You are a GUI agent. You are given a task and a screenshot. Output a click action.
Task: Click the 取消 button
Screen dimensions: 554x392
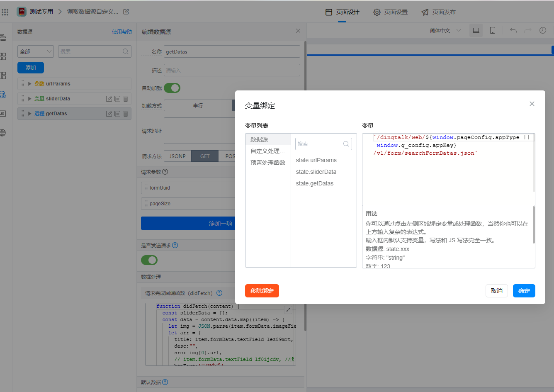click(x=497, y=291)
